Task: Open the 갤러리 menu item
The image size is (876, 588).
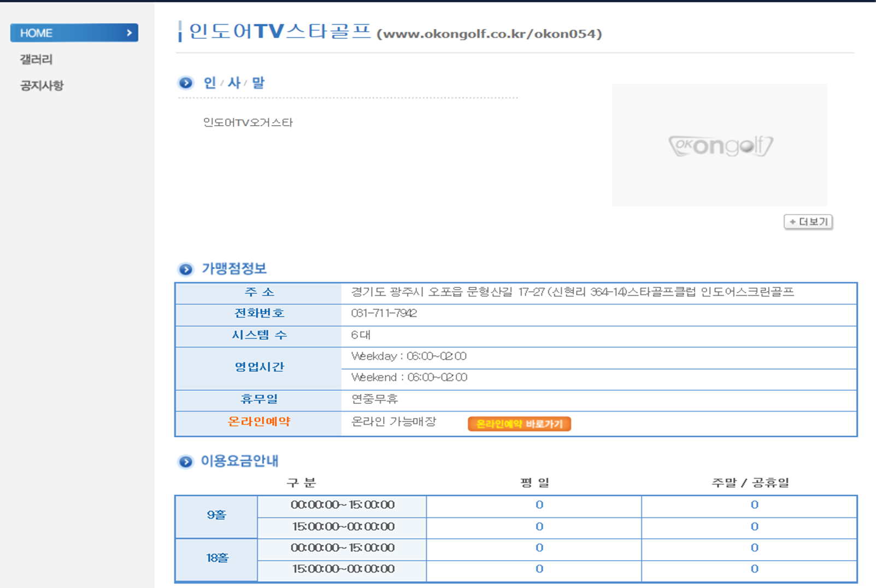Action: (x=36, y=59)
